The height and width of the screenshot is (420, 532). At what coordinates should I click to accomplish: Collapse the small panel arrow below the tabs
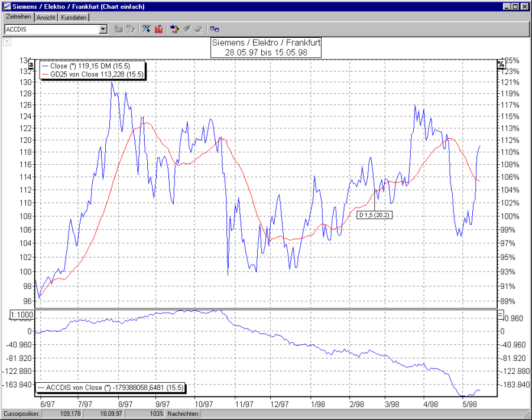[7, 42]
